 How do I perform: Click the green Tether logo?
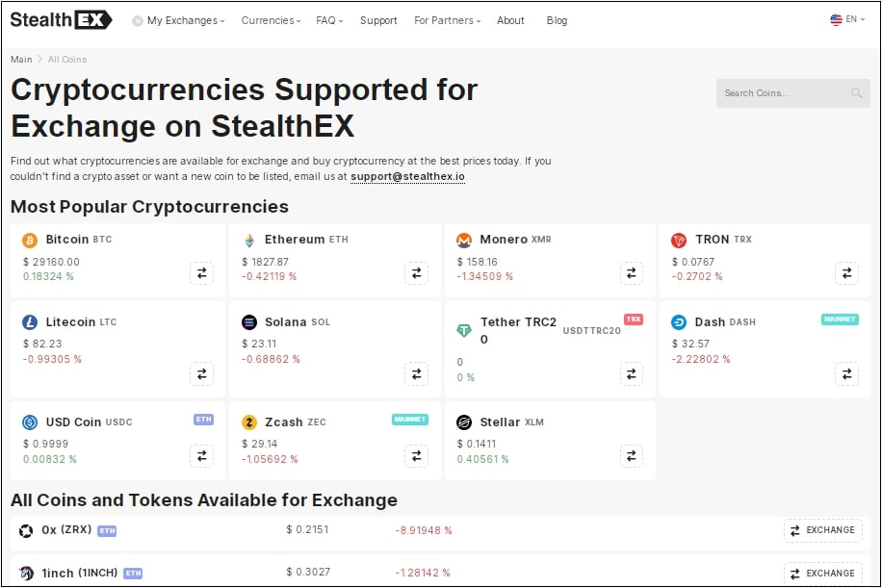coord(464,330)
